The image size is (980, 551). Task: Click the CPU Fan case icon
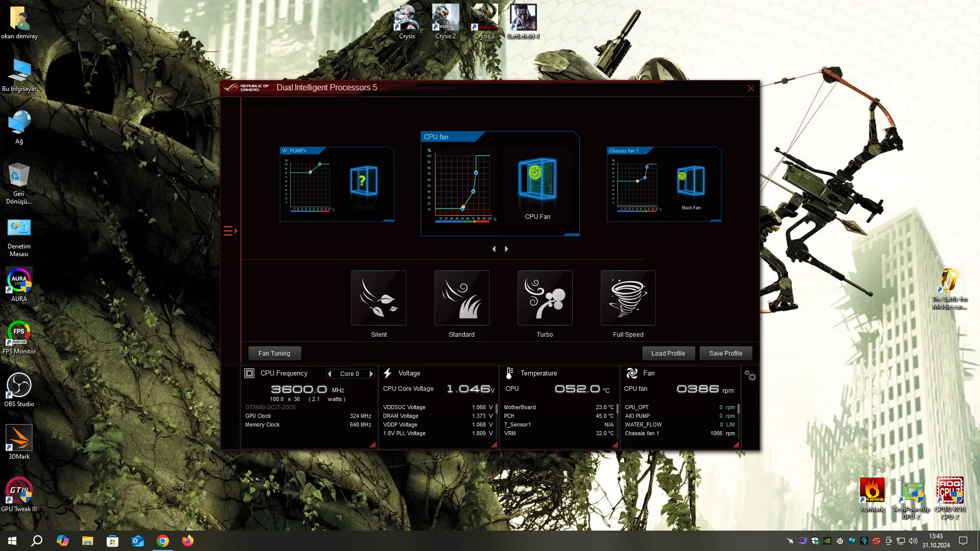537,179
